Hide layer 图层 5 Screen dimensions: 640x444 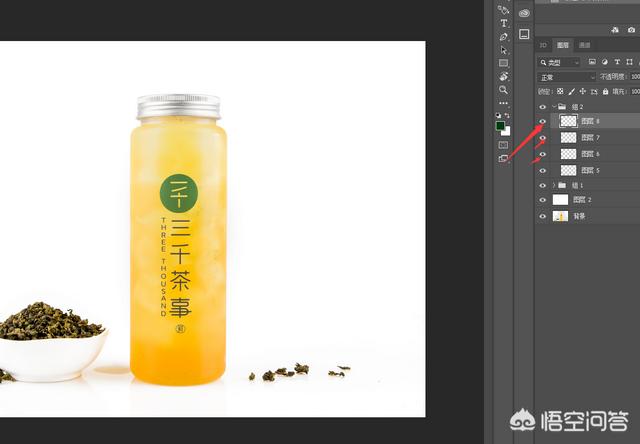tap(542, 170)
